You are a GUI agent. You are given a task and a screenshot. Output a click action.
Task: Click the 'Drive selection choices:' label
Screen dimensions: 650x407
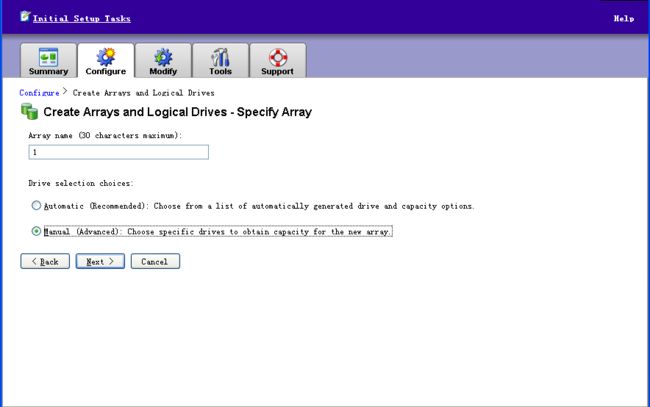pos(81,183)
